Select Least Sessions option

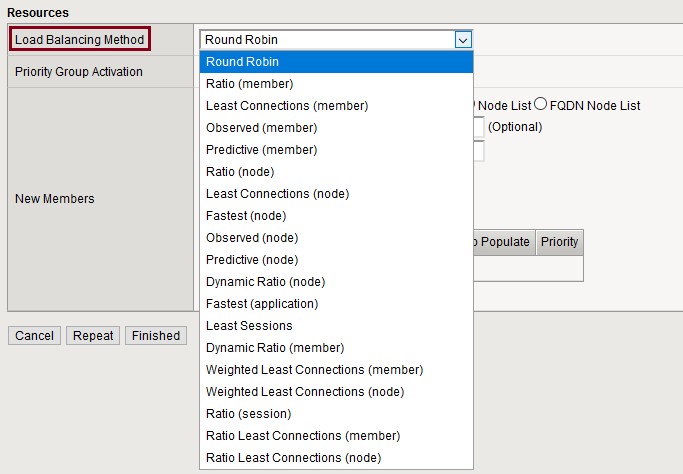(x=249, y=326)
